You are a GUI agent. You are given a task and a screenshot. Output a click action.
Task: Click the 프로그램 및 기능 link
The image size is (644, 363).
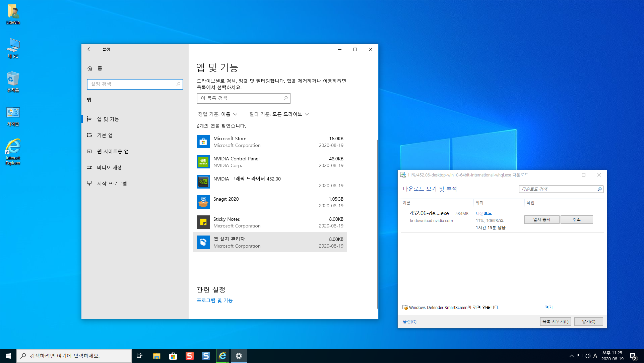[x=214, y=300]
